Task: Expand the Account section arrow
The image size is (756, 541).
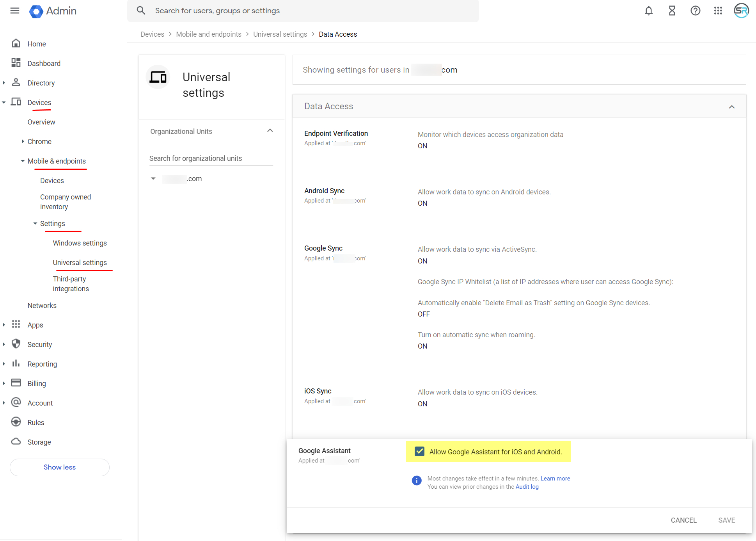Action: 4,403
